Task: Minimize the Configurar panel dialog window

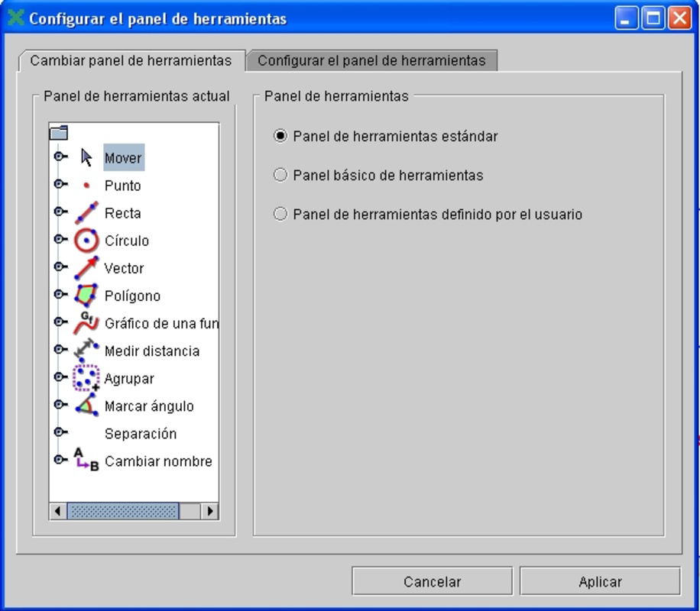Action: coord(626,18)
